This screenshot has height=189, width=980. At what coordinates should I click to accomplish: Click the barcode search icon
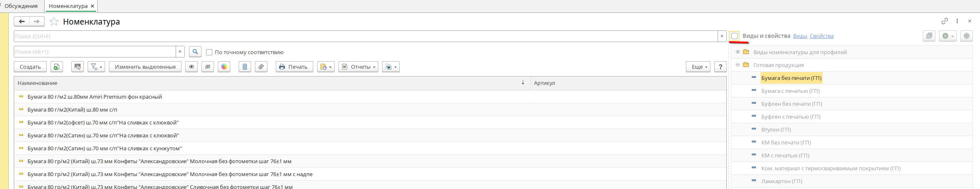pyautogui.click(x=77, y=67)
